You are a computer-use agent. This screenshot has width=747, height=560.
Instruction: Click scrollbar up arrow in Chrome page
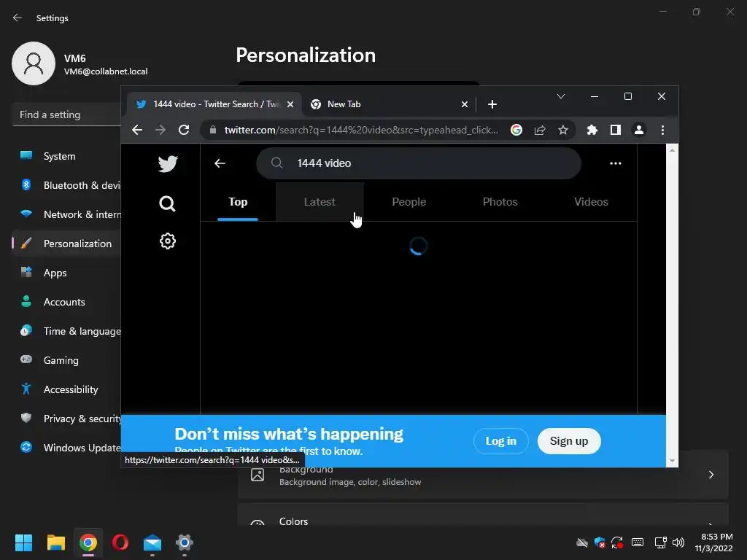[672, 150]
